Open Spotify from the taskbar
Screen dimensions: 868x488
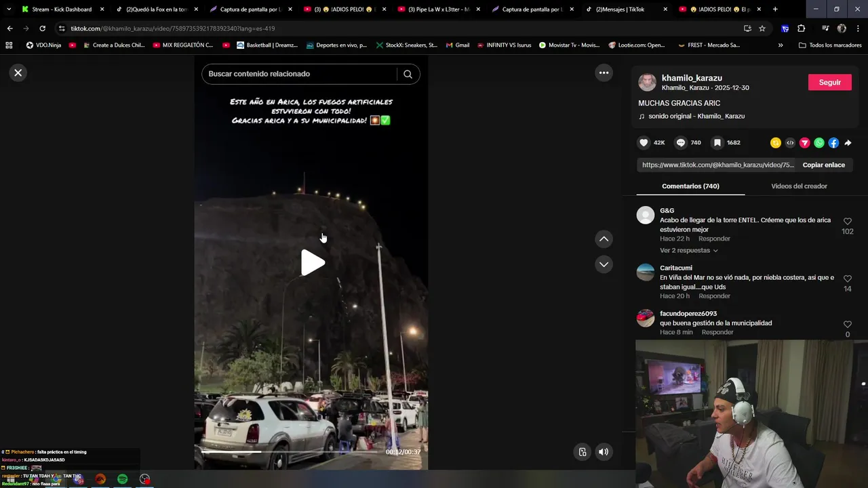122,479
